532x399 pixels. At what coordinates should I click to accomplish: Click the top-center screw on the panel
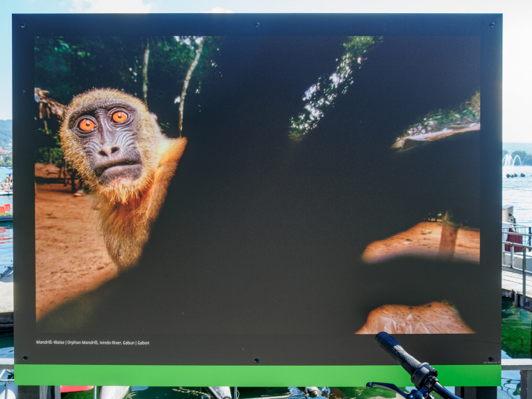(x=257, y=25)
